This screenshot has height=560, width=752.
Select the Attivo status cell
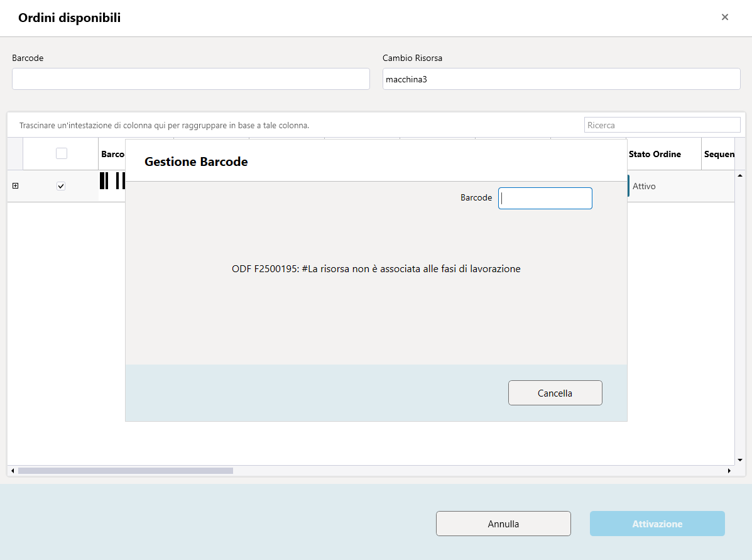click(x=681, y=186)
